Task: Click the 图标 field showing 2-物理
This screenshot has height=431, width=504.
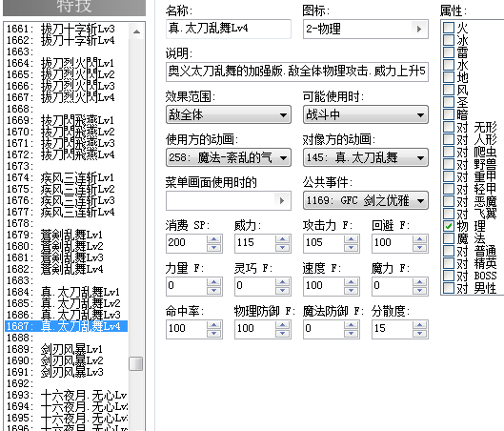Action: point(366,29)
